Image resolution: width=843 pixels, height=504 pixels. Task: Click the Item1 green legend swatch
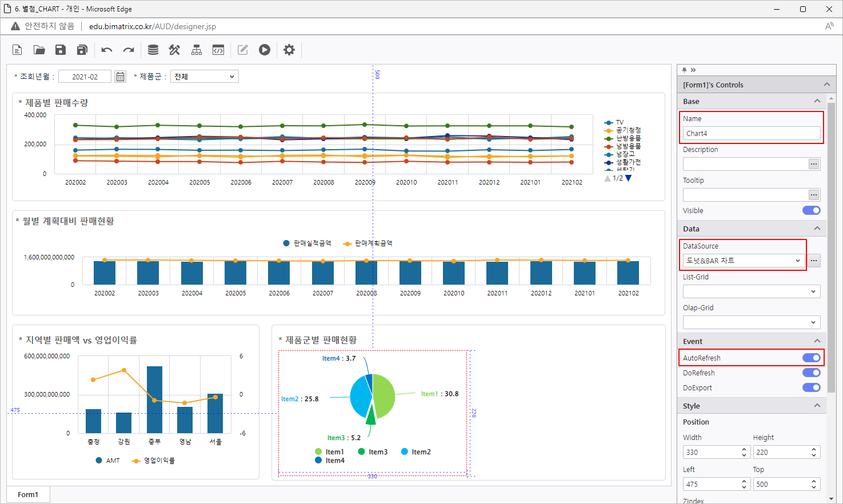coord(318,452)
